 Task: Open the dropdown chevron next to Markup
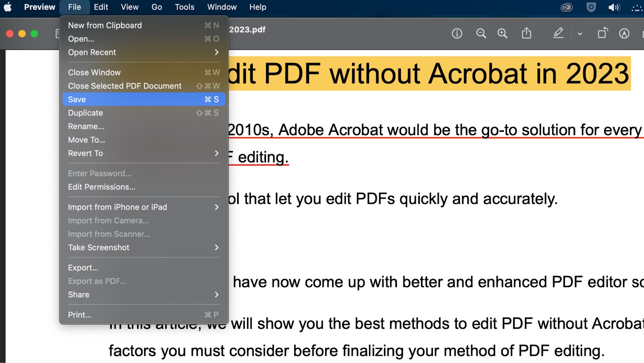point(580,34)
